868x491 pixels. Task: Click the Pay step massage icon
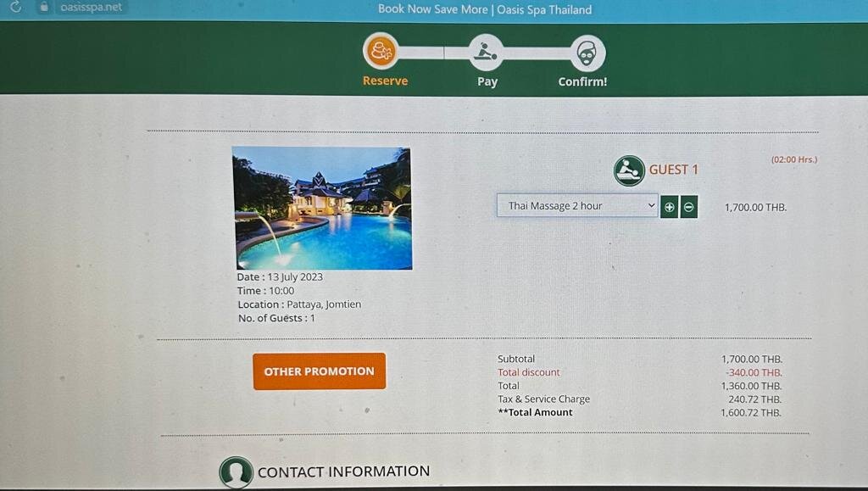point(486,52)
